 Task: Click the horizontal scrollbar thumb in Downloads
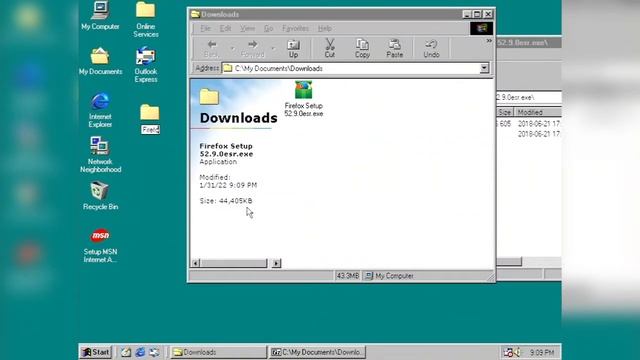click(233, 263)
